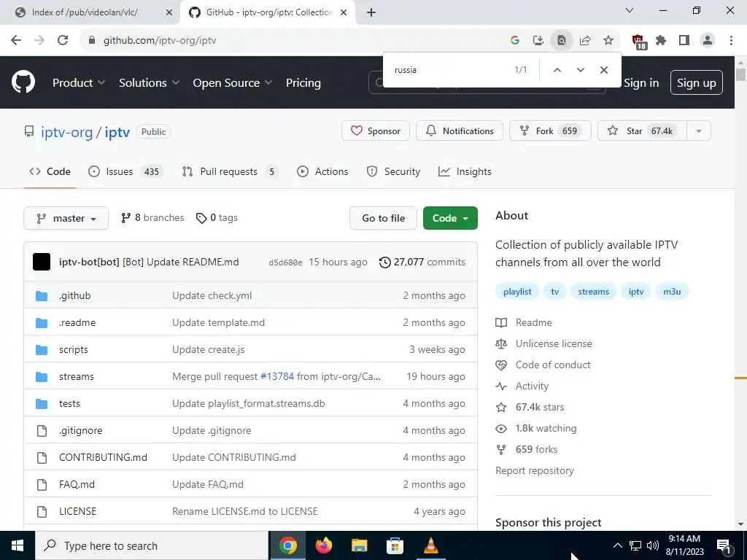Viewport: 747px width, 560px height.
Task: Click the find-in-page magnifier icon in the address bar
Action: (561, 41)
